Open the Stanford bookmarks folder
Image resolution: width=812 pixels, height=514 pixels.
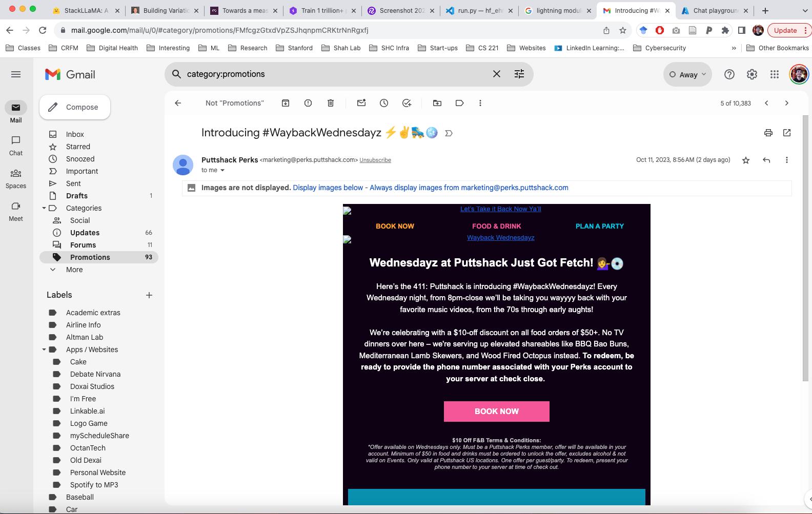pos(294,48)
